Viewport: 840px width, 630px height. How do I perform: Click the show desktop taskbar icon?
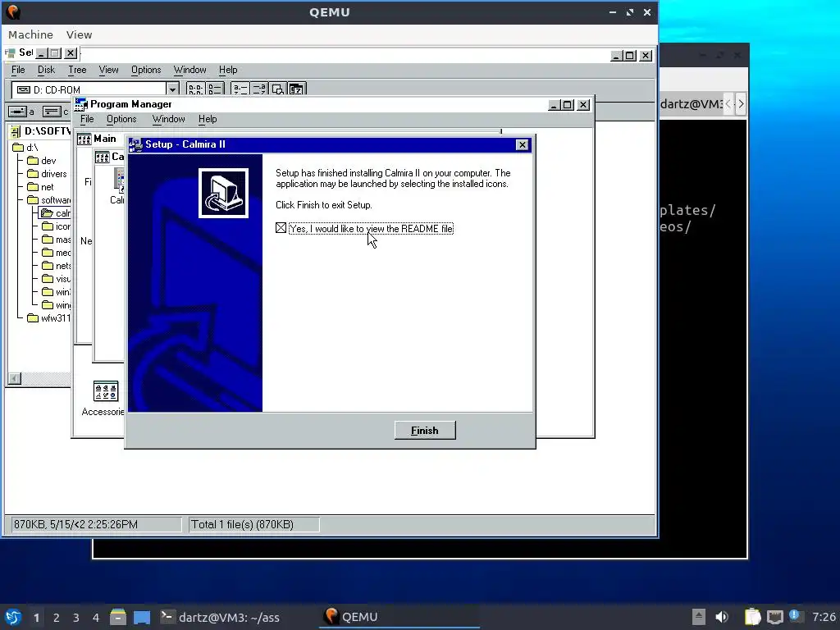pyautogui.click(x=142, y=617)
